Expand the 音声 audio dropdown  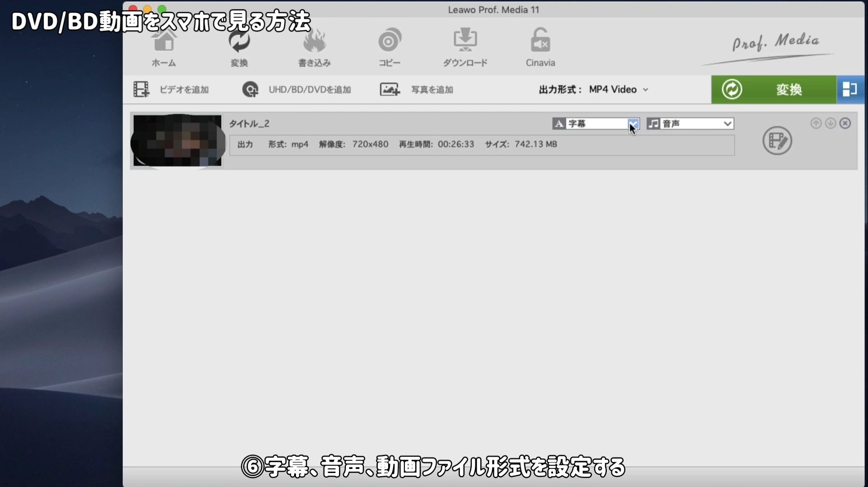click(727, 124)
